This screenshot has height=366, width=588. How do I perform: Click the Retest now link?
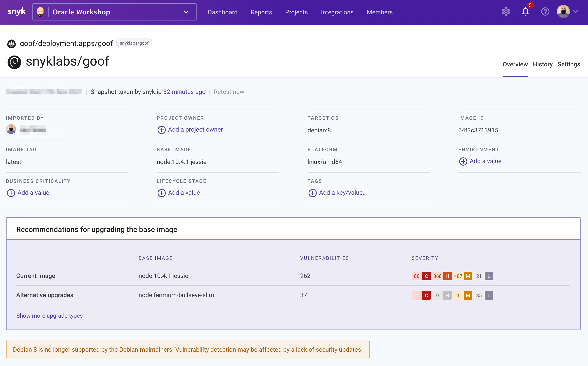[229, 92]
